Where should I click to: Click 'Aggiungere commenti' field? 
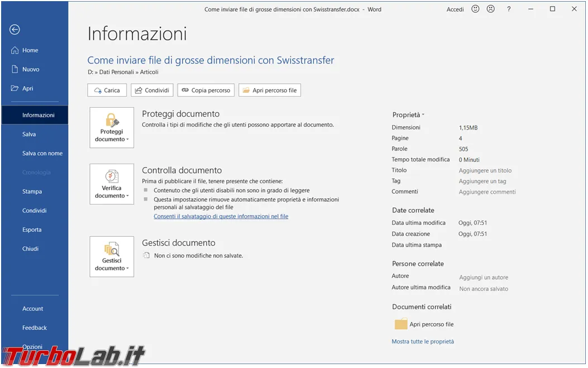pos(487,192)
